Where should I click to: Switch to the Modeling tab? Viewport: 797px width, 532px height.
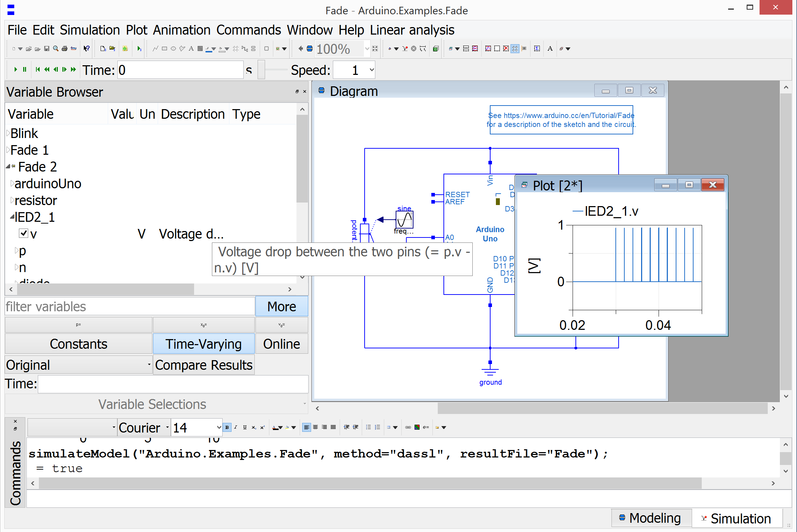click(x=651, y=518)
